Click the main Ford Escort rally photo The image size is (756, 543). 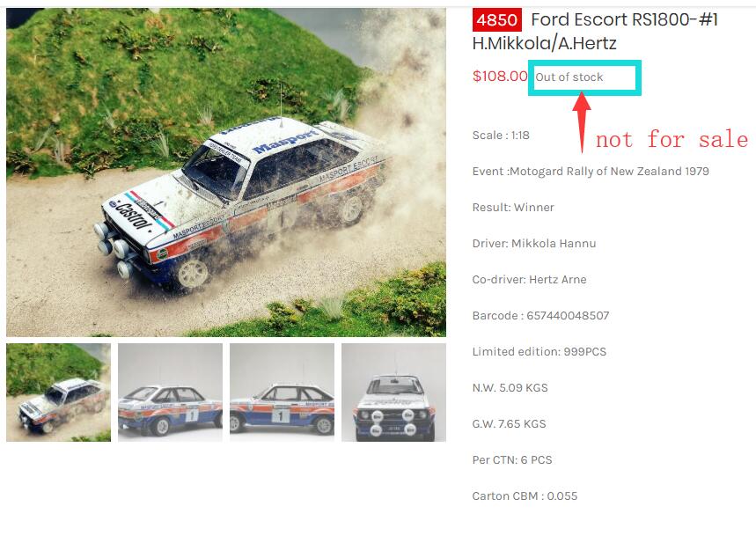(226, 172)
